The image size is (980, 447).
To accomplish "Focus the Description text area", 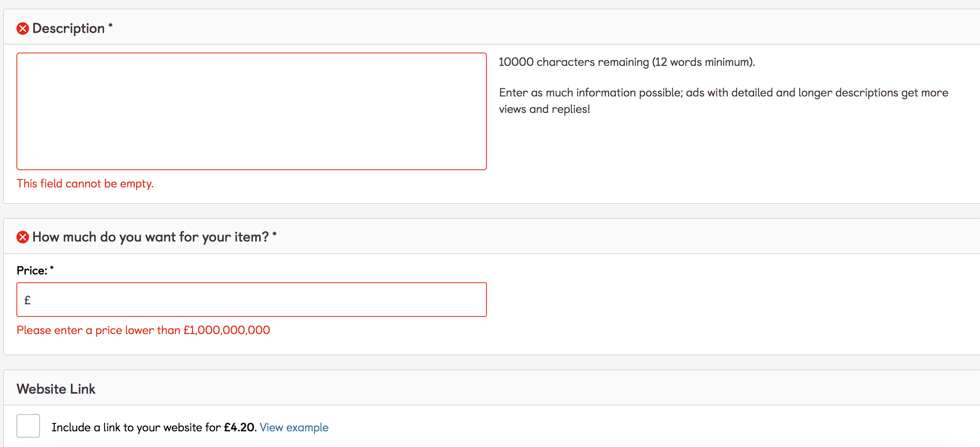I will click(x=251, y=111).
